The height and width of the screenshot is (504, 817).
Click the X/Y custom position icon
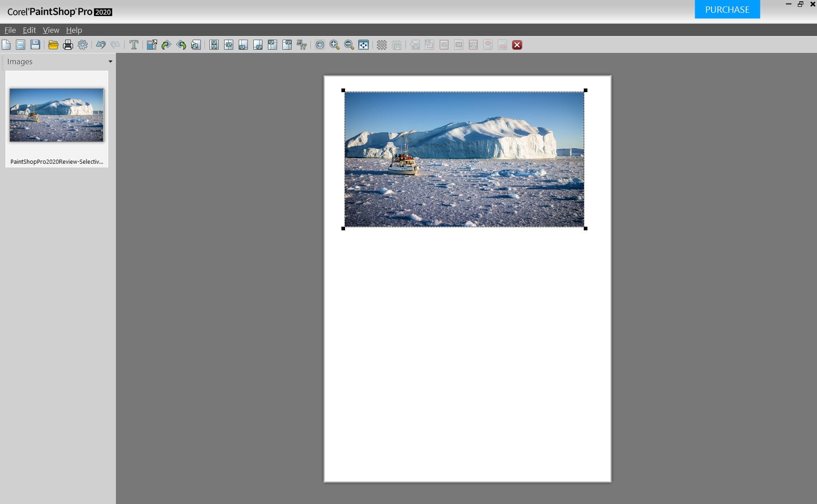coord(302,45)
